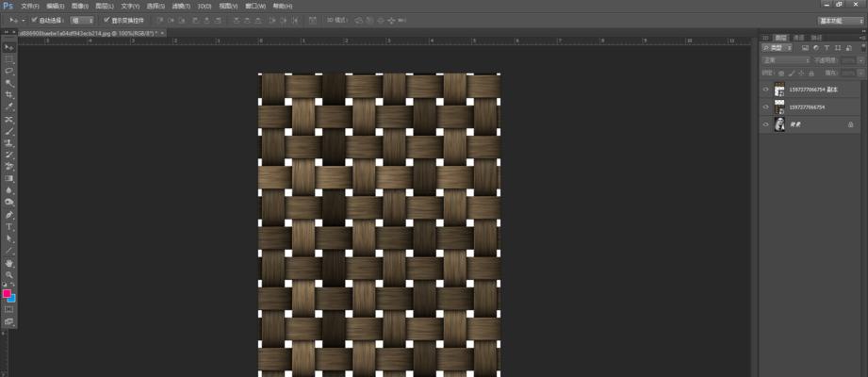This screenshot has width=868, height=377.
Task: Open auto-select group dropdown
Action: tap(83, 20)
